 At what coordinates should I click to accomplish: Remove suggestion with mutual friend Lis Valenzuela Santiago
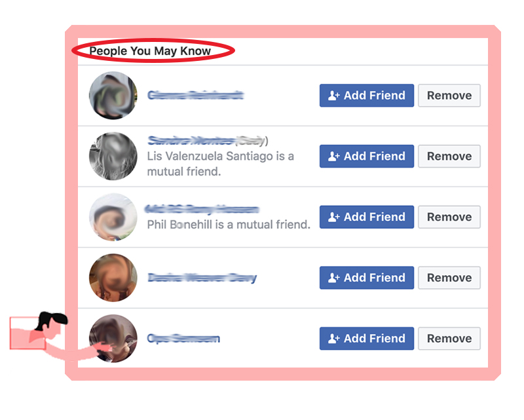coord(449,156)
